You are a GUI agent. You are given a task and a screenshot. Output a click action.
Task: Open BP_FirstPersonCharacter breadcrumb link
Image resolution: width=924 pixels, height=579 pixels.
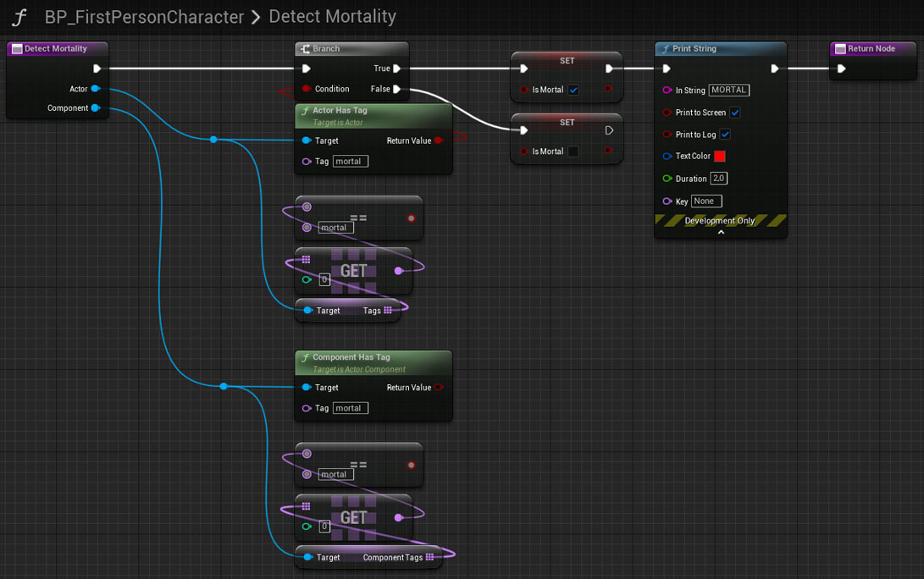tap(144, 17)
